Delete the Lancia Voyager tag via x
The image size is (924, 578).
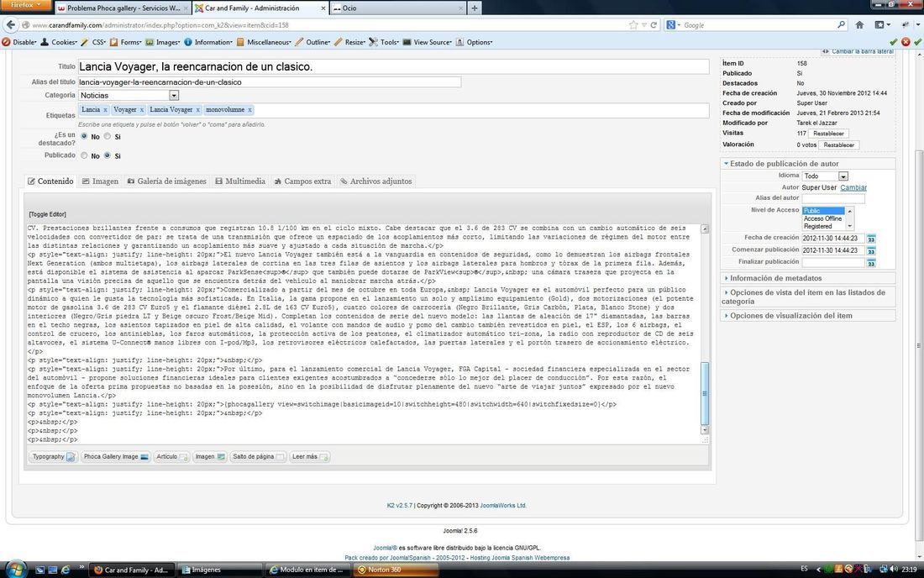click(x=198, y=110)
